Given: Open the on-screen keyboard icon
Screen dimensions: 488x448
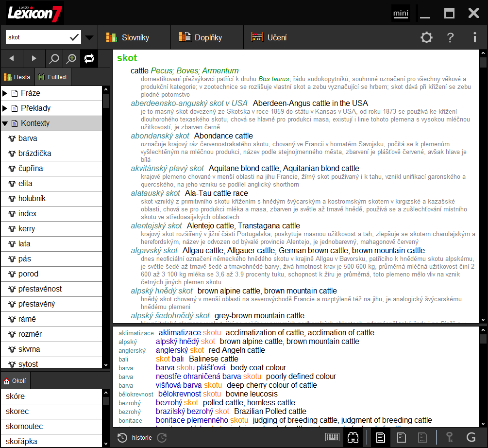Looking at the screenshot, I should tap(333, 437).
